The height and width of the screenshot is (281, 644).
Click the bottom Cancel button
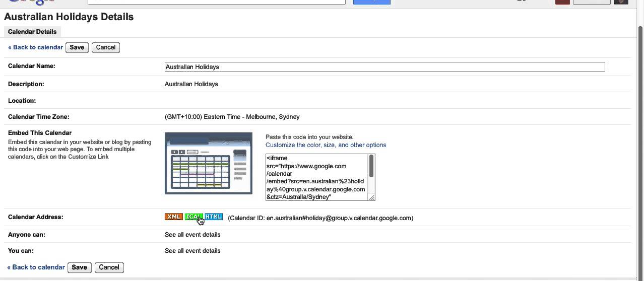(109, 267)
